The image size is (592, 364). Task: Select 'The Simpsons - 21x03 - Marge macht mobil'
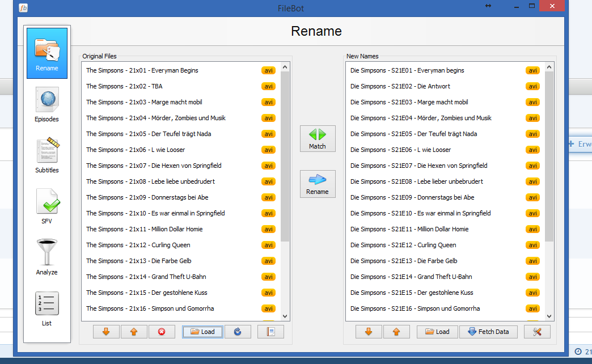point(181,102)
